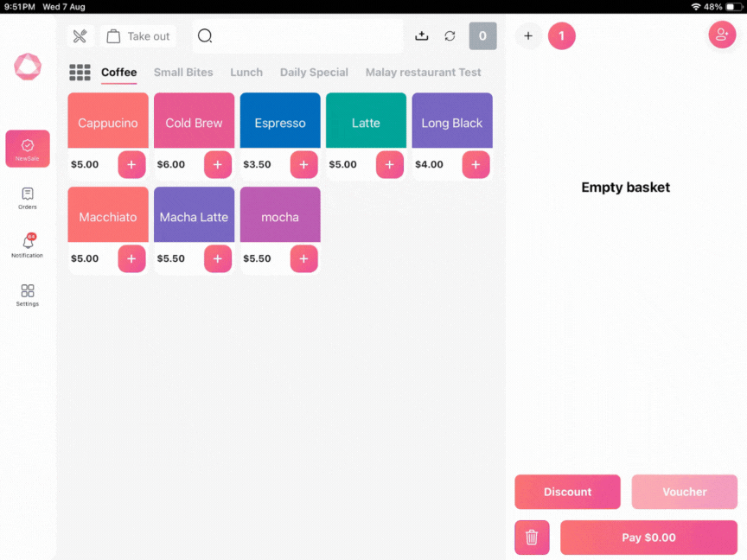Viewport: 747px width, 560px height.
Task: Open the grid view of all categories
Action: coord(80,73)
